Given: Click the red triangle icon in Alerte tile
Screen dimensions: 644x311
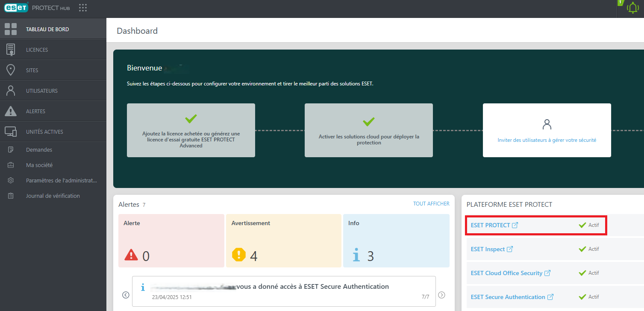Looking at the screenshot, I should [131, 255].
